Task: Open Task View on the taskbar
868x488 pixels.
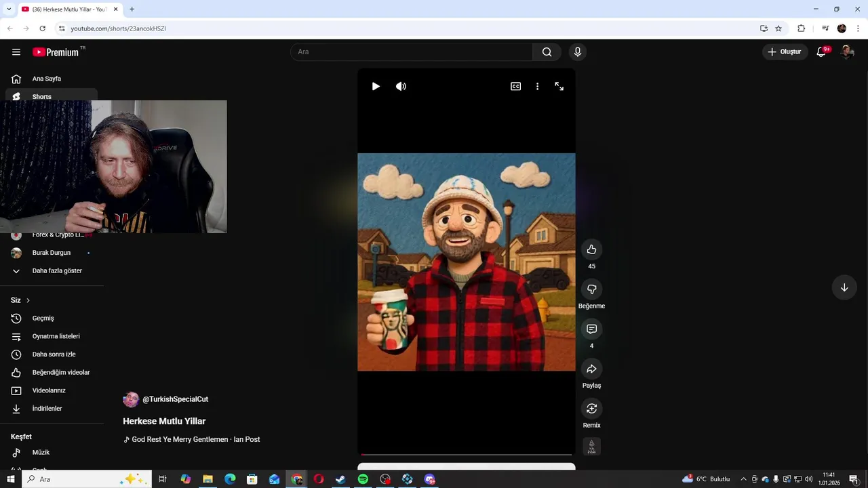Action: 163,479
